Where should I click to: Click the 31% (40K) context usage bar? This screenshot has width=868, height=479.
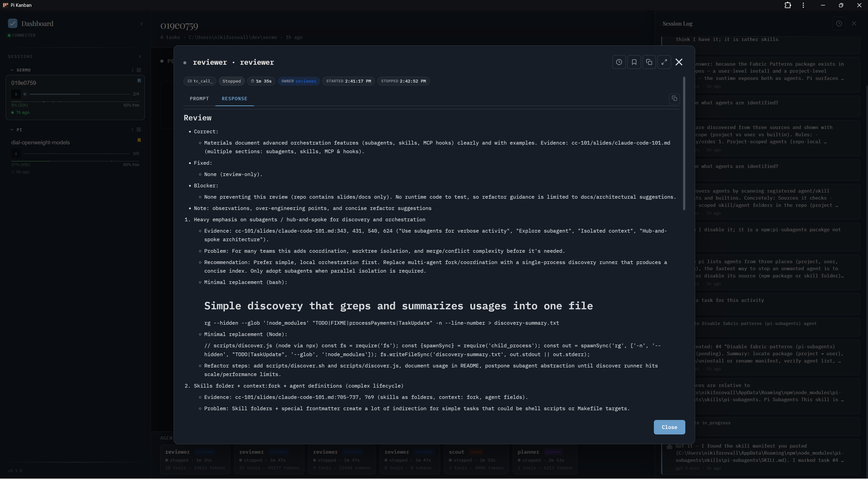pyautogui.click(x=75, y=161)
